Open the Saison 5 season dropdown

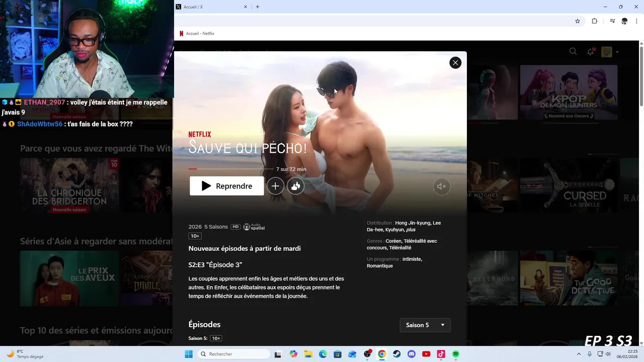click(x=425, y=325)
